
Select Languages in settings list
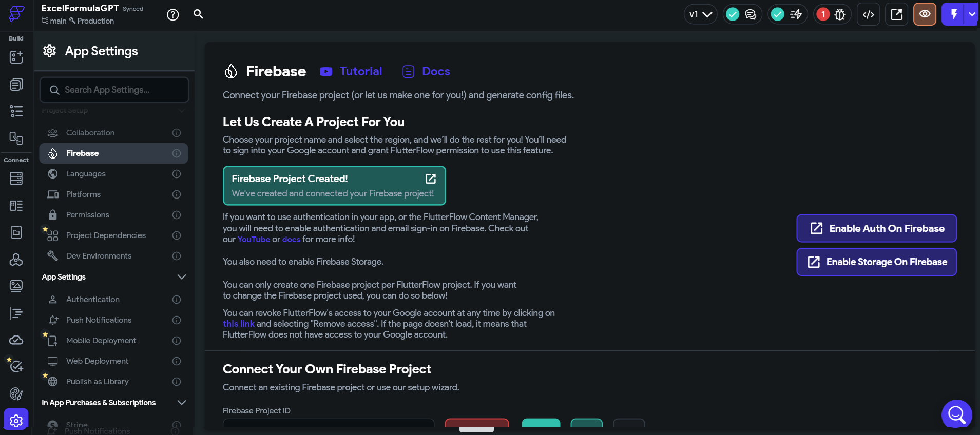pos(113,174)
